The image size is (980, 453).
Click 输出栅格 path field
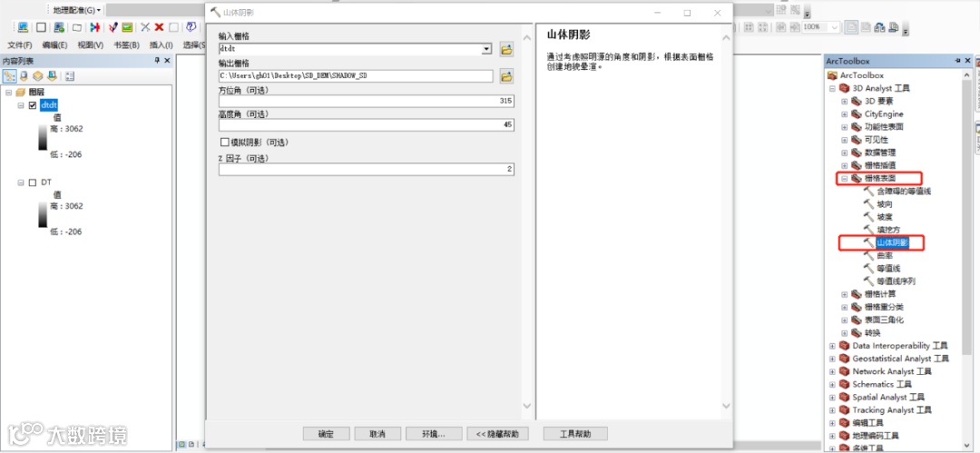click(x=356, y=76)
